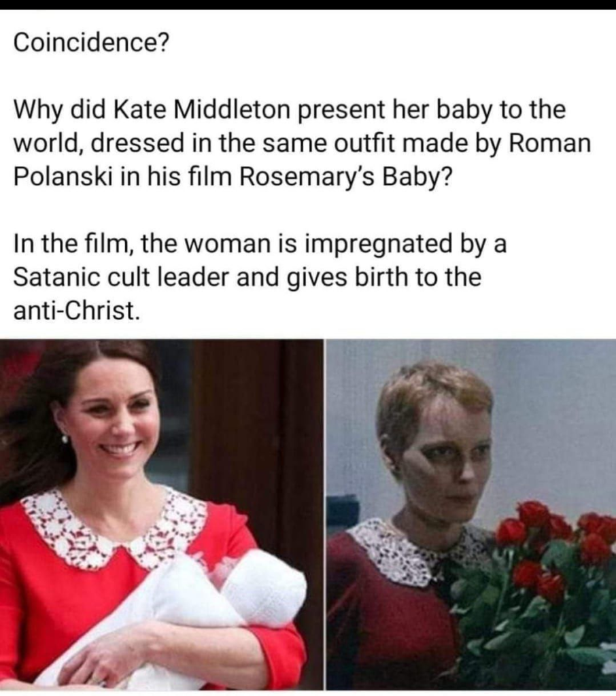Click the "anti-Christ." text
The height and width of the screenshot is (696, 616).
[76, 310]
